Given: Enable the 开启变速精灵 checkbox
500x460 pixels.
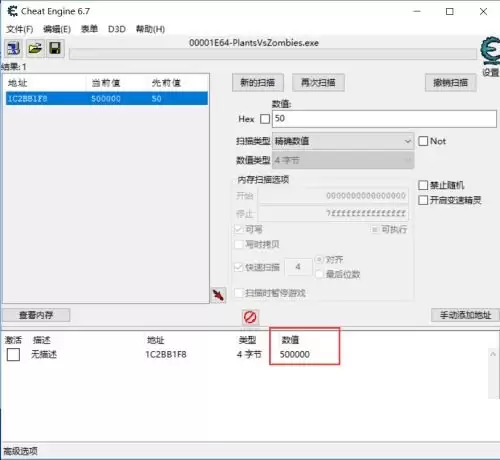Looking at the screenshot, I should (423, 200).
